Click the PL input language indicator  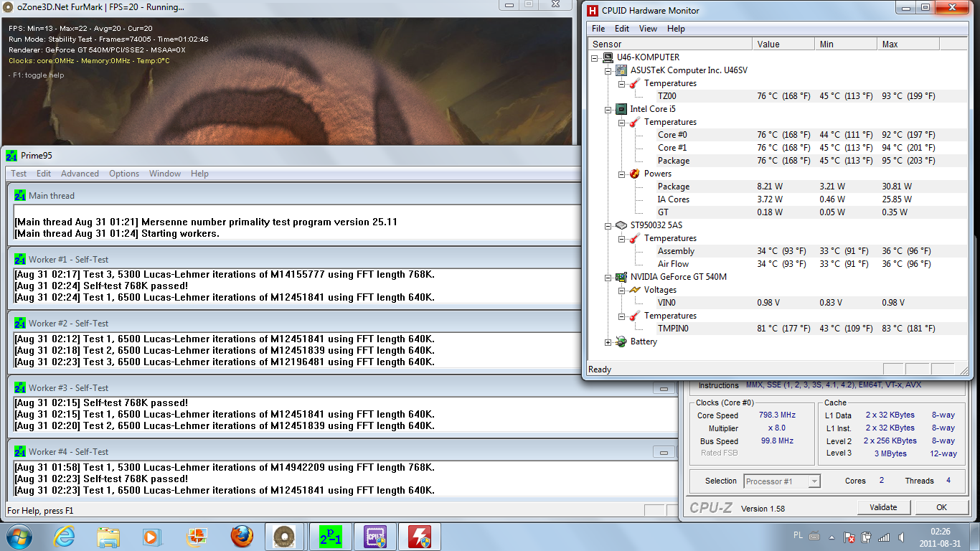tap(798, 536)
